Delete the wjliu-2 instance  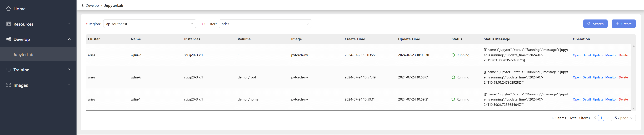(623, 55)
